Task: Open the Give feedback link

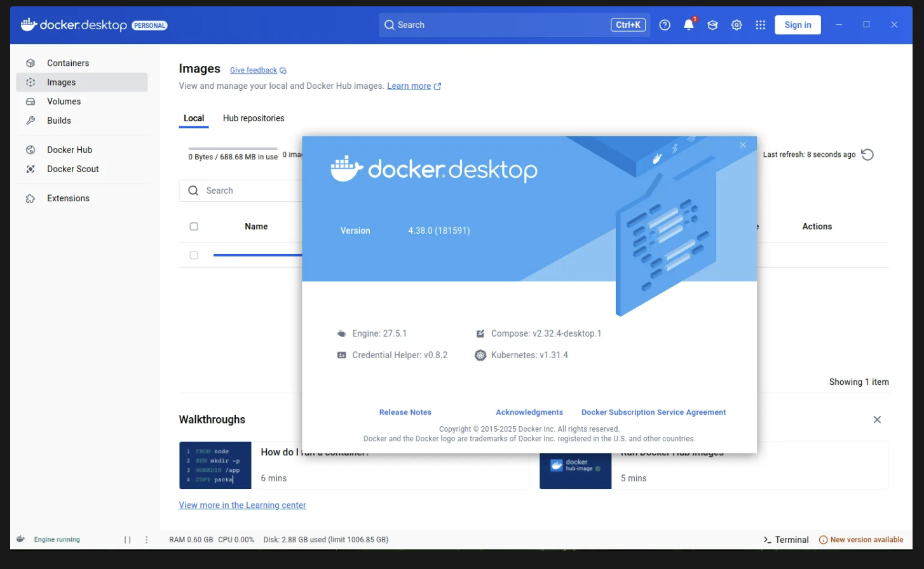Action: coord(254,70)
